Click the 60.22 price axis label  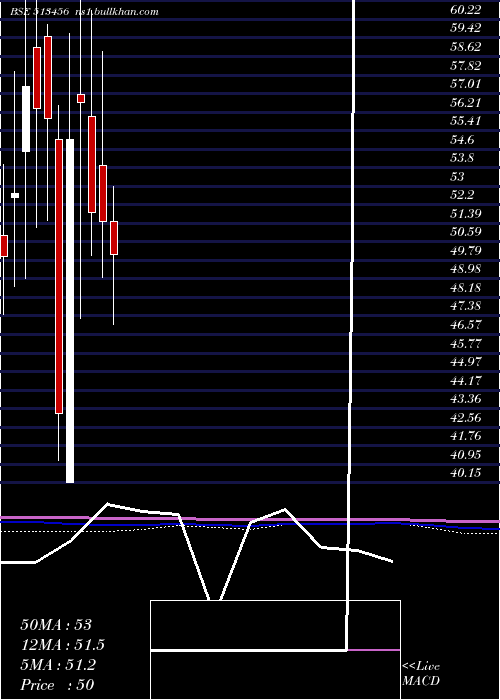[466, 10]
